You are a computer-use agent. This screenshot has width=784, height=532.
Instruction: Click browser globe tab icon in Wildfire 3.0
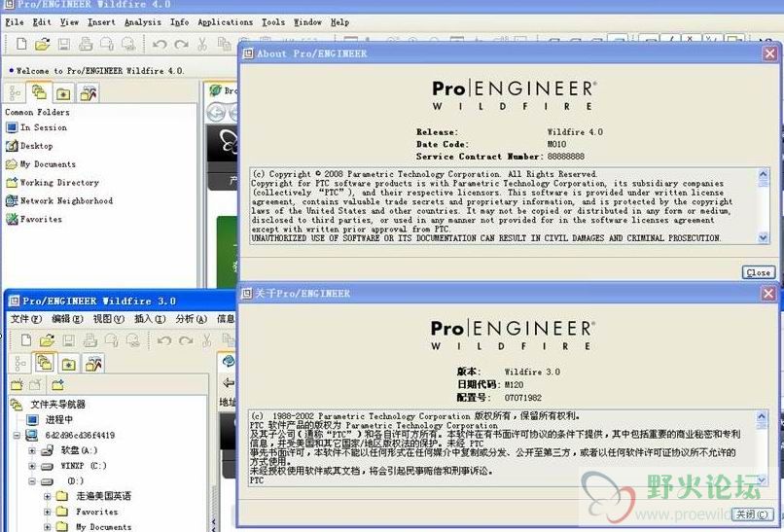[229, 361]
